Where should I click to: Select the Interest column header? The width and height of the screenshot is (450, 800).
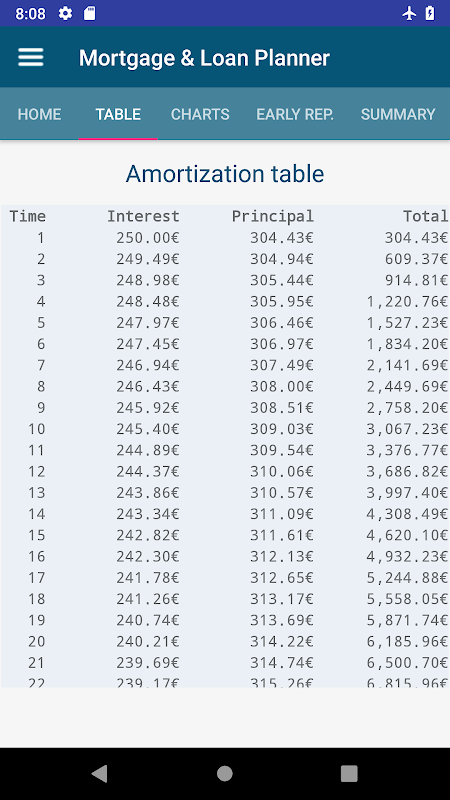pos(143,216)
